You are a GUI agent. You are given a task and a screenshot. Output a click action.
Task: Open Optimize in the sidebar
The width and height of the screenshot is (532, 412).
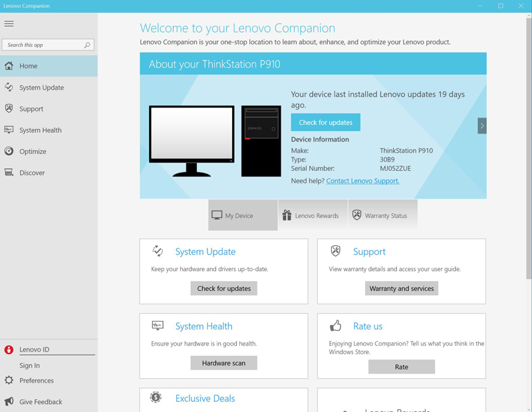(49, 152)
